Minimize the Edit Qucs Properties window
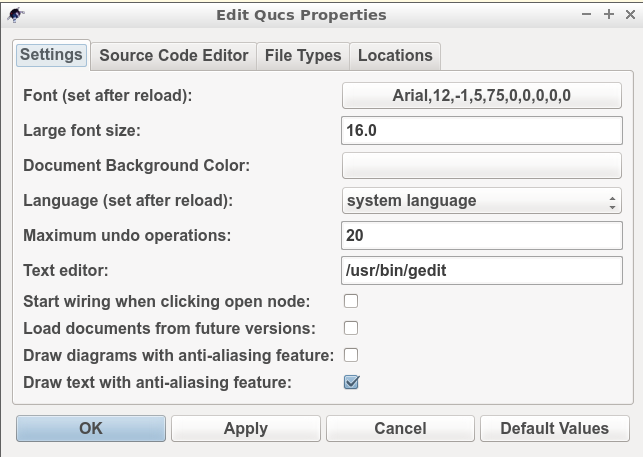The image size is (643, 457). coord(586,15)
